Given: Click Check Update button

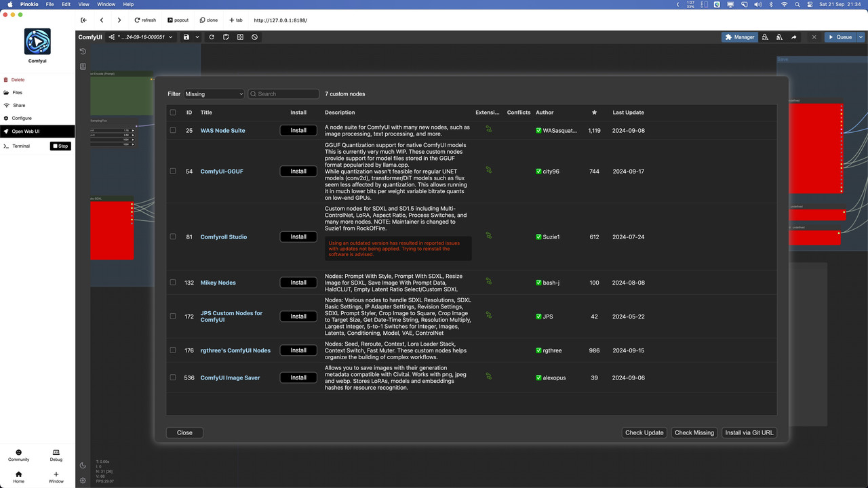Looking at the screenshot, I should (x=644, y=432).
